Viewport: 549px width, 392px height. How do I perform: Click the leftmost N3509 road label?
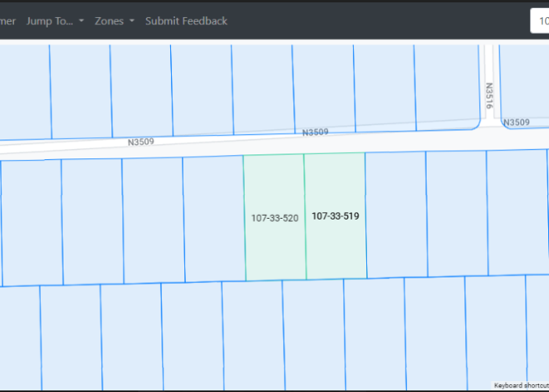coord(141,143)
